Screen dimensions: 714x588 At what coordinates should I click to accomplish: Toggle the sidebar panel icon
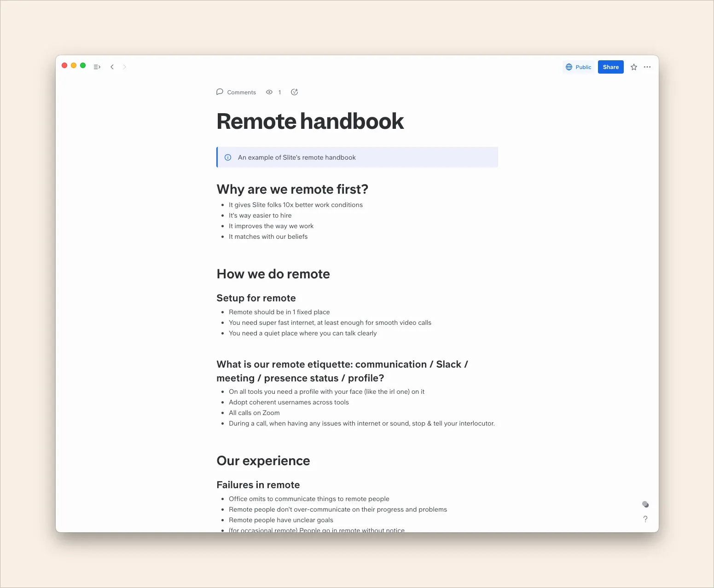click(x=97, y=67)
